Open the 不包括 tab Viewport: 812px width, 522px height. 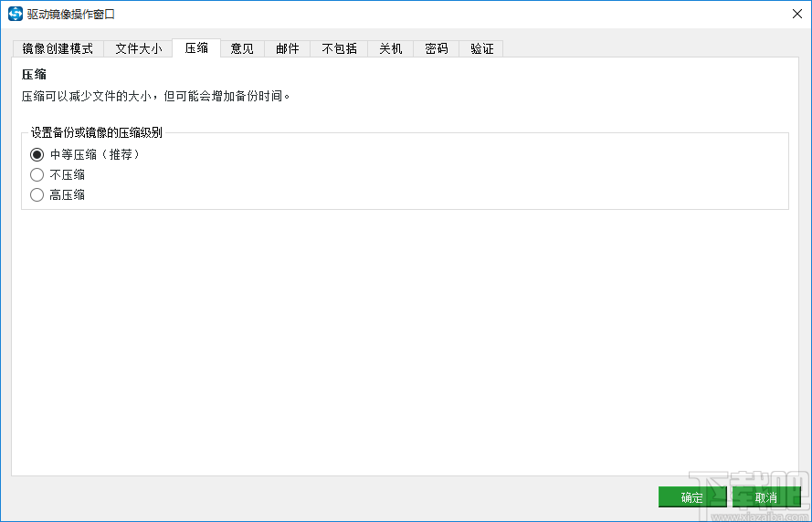click(x=339, y=48)
